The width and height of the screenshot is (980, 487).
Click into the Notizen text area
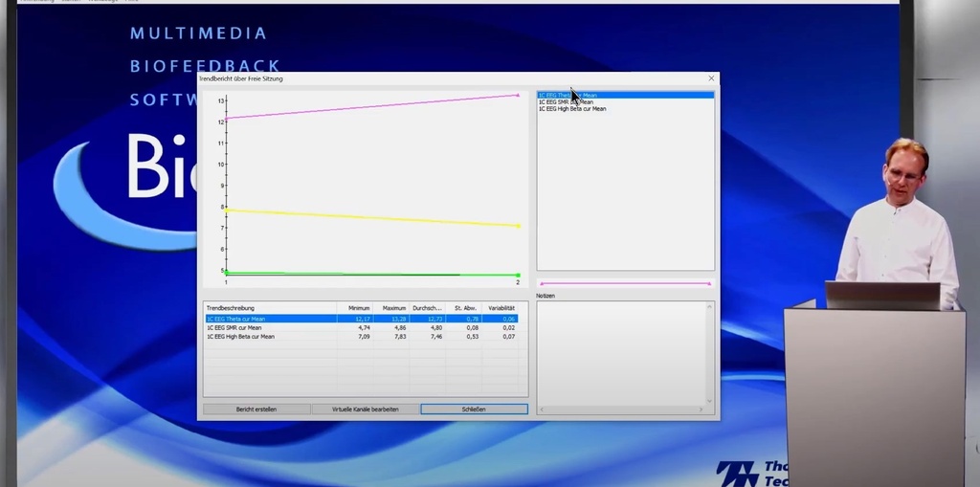(x=621, y=353)
